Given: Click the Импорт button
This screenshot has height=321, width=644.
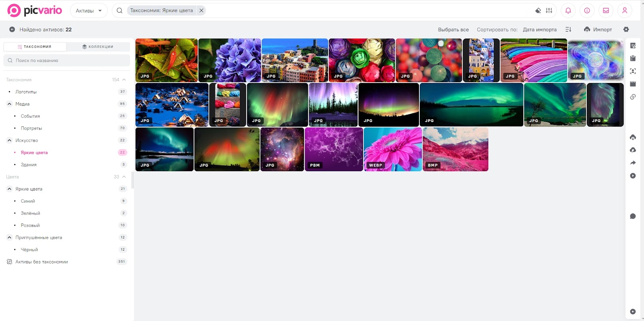Looking at the screenshot, I should click(598, 29).
